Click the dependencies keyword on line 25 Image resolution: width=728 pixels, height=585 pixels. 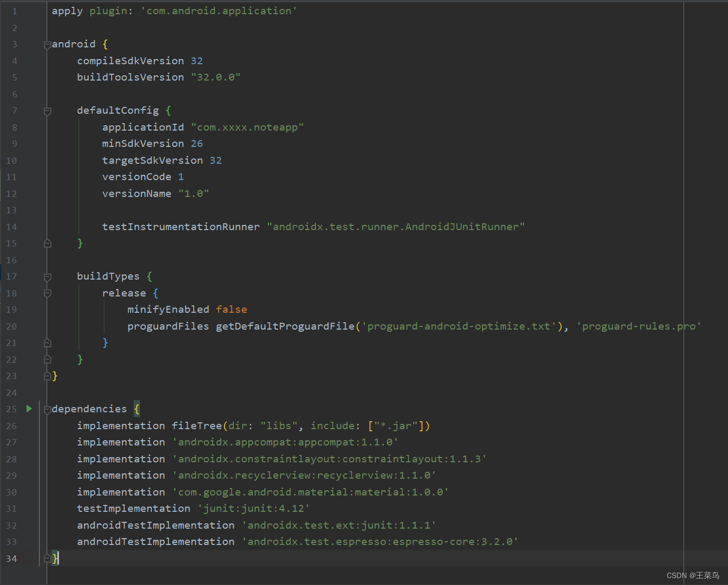click(89, 409)
